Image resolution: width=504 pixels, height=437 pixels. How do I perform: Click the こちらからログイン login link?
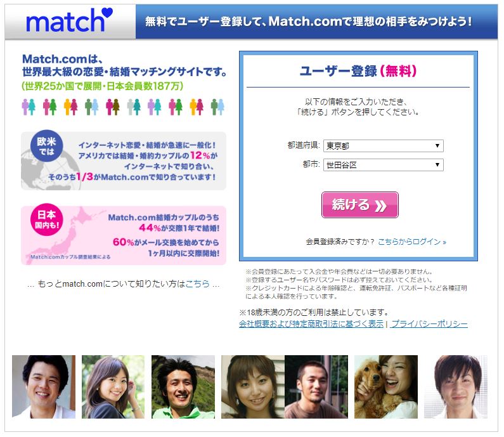pos(411,242)
